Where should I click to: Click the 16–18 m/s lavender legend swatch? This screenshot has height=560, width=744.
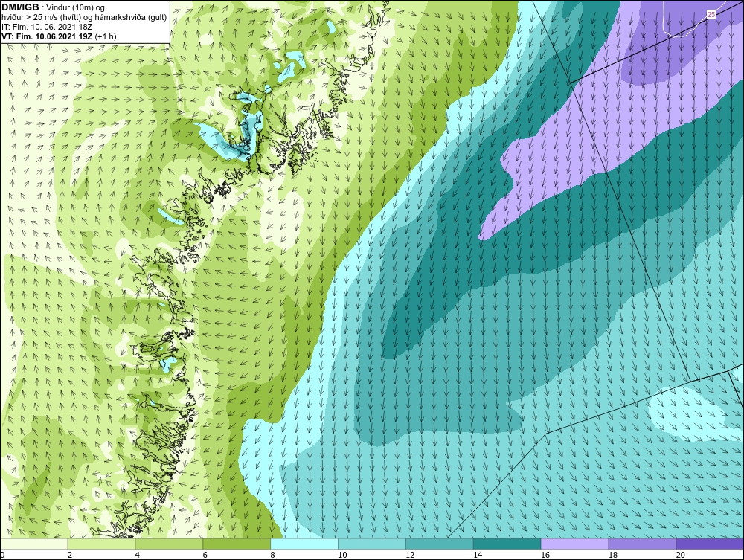(574, 544)
